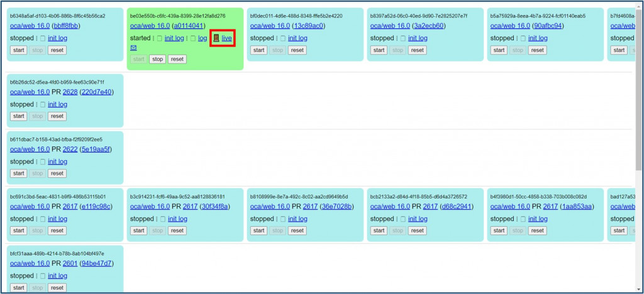Start the PR 2617 build e119c98c
Viewport: 644px width, 294px height.
[x=18, y=231]
